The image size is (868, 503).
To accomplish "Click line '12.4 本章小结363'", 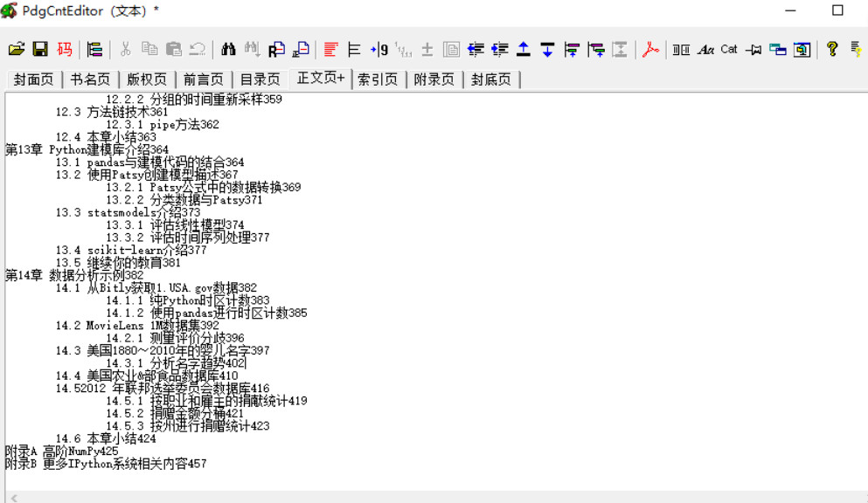I will point(106,137).
